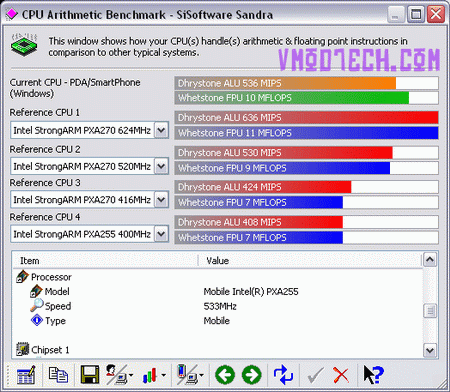Click the Model row icon

pyautogui.click(x=36, y=291)
